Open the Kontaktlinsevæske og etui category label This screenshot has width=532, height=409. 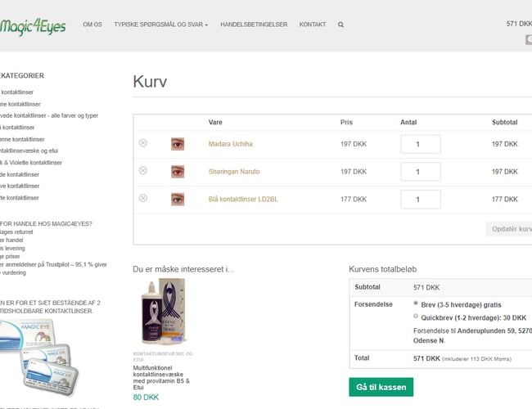coord(163,357)
